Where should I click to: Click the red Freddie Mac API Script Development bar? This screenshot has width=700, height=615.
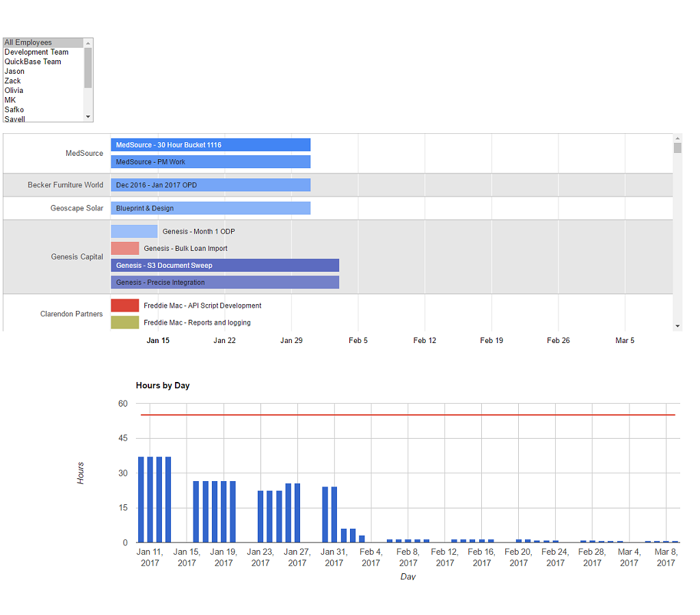click(125, 305)
